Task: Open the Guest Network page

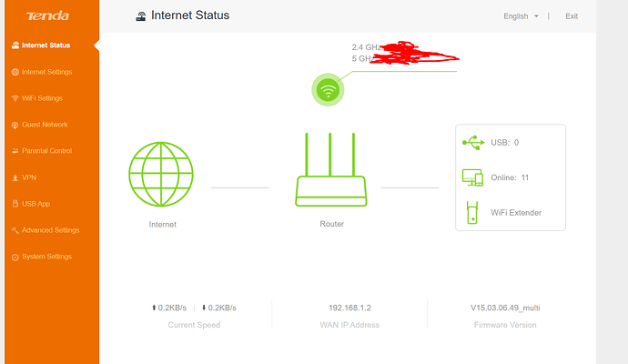Action: coord(45,125)
